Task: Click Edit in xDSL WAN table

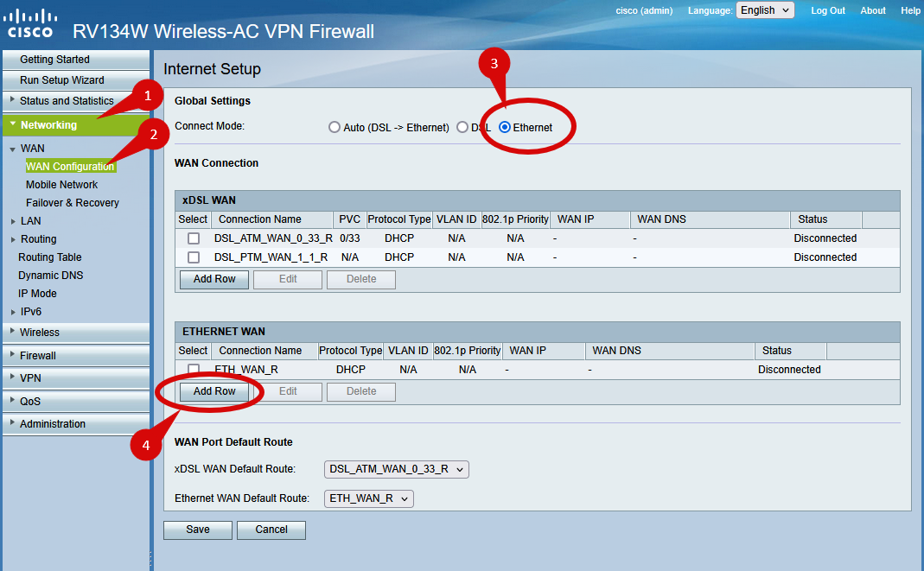Action: [x=288, y=280]
